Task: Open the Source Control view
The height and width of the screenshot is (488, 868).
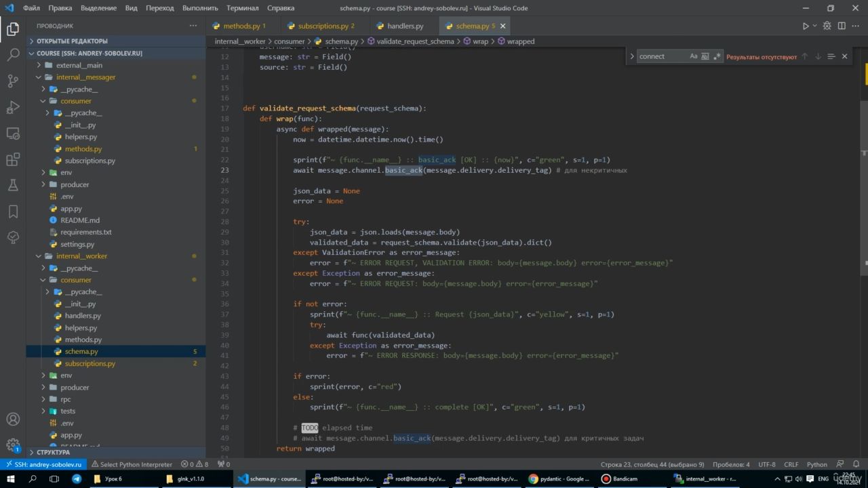Action: (x=13, y=81)
